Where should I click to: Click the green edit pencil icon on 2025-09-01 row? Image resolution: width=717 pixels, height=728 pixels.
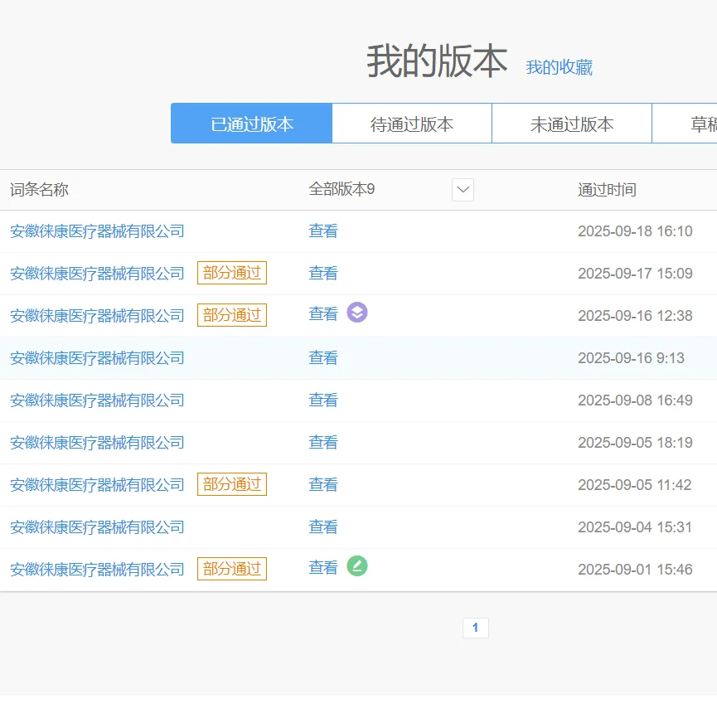click(357, 567)
